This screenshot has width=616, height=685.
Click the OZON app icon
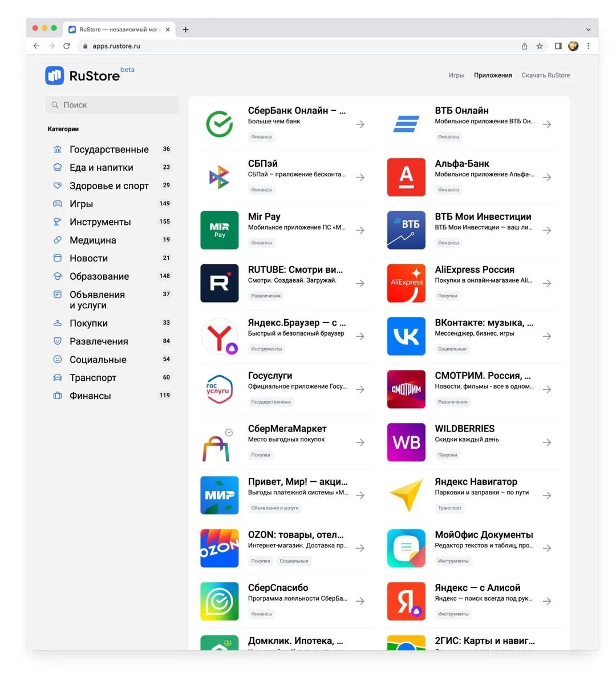[x=220, y=549]
